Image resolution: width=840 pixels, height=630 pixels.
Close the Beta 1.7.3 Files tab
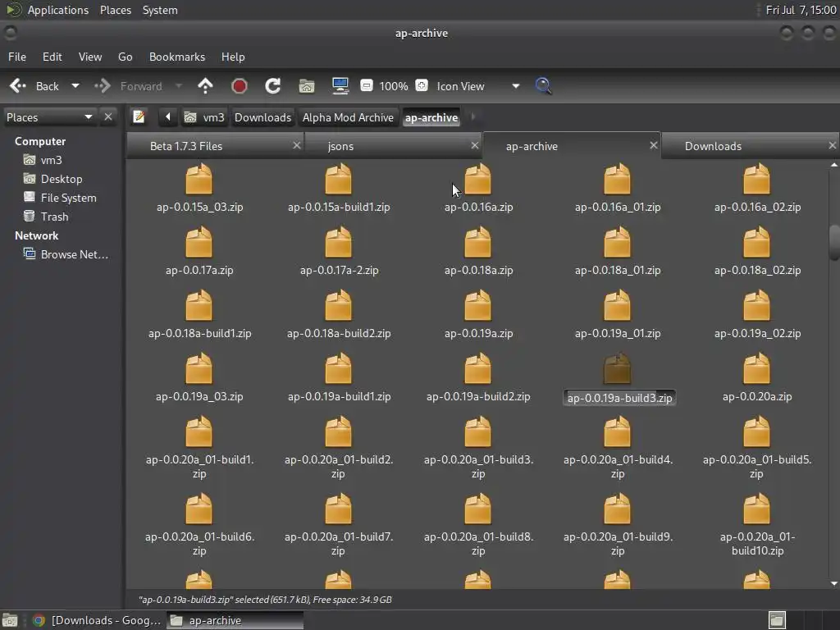[x=296, y=145]
